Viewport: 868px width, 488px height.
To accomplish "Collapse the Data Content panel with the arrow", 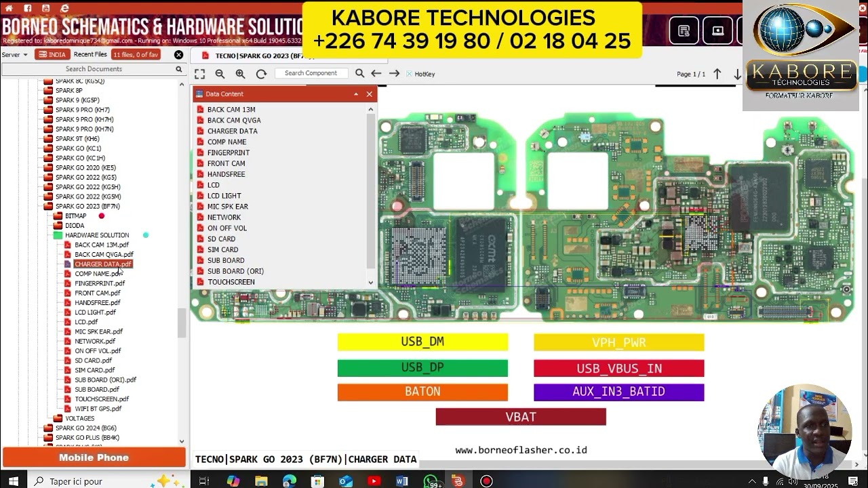I will coord(356,94).
